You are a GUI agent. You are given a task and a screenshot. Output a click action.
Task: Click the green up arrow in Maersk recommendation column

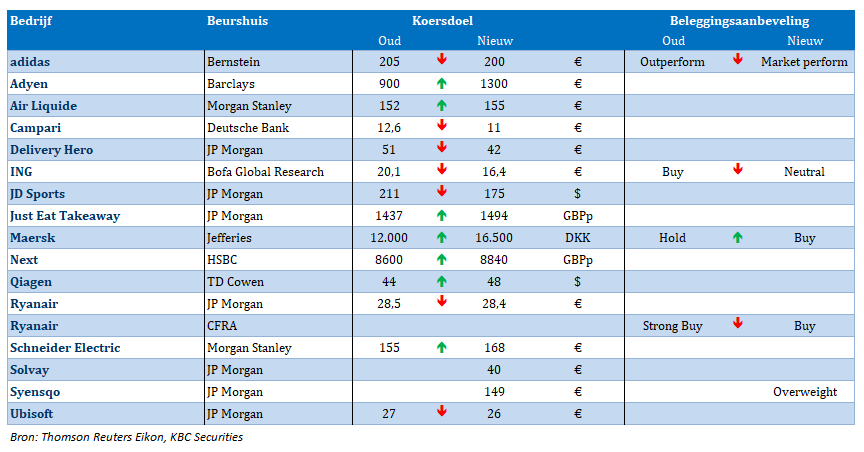(738, 238)
